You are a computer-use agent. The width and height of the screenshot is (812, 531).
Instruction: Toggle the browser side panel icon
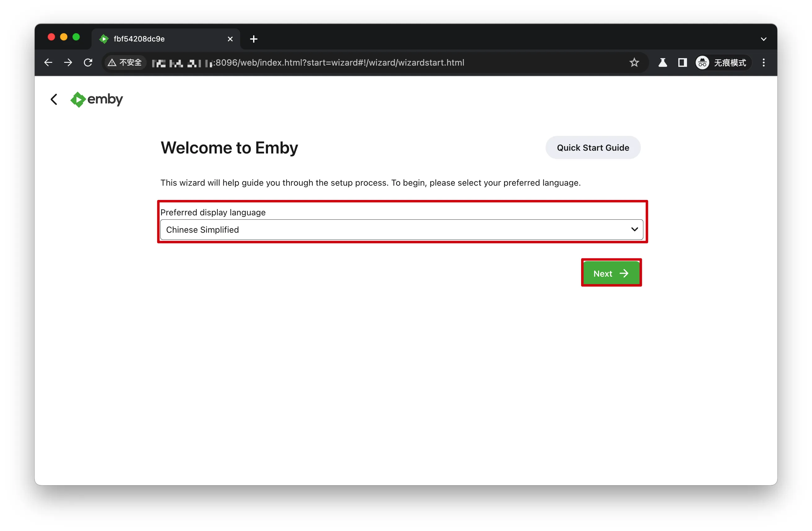coord(682,63)
